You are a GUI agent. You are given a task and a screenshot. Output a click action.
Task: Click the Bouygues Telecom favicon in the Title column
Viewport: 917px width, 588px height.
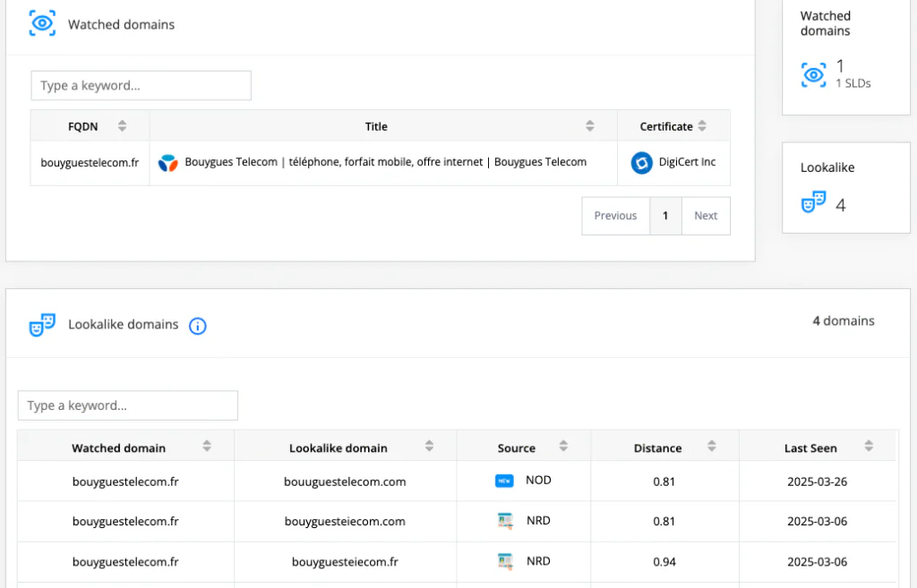[x=169, y=162]
